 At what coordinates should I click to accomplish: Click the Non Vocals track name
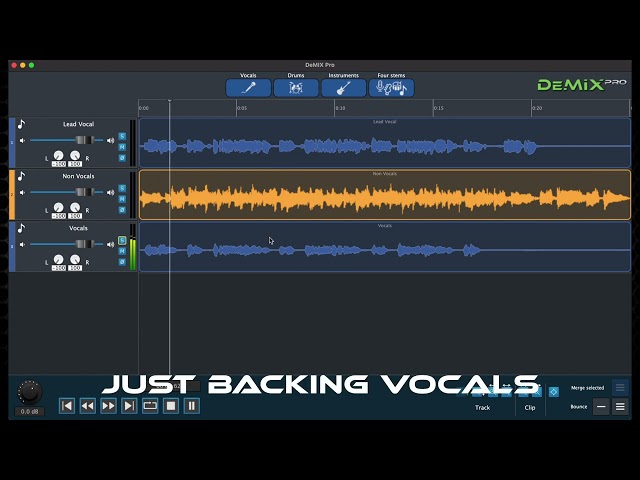click(78, 176)
